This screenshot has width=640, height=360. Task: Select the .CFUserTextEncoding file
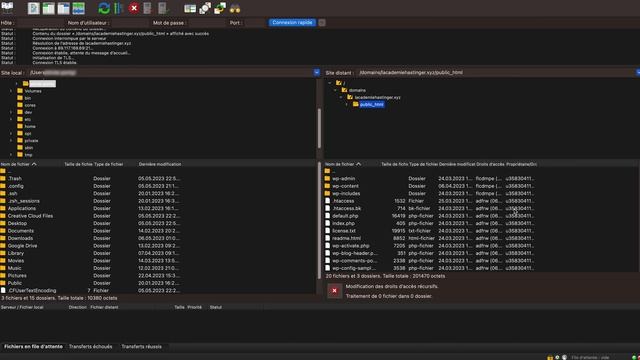tap(32, 291)
